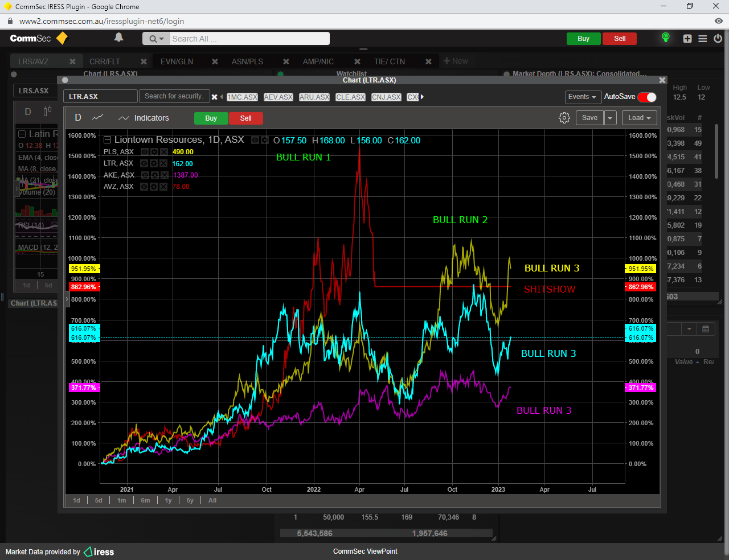
Task: Set chart range to 1y
Action: pos(168,500)
